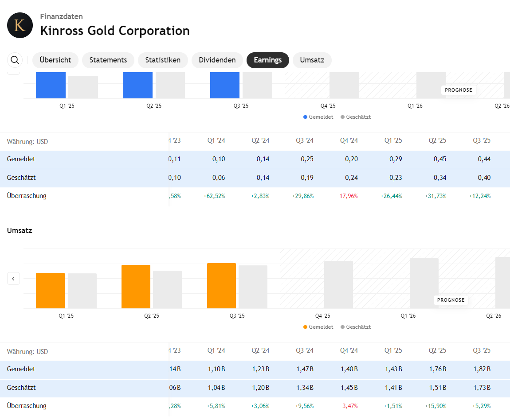The width and height of the screenshot is (510, 420).
Task: Click the Kinross Gold Corporation title
Action: click(x=115, y=31)
